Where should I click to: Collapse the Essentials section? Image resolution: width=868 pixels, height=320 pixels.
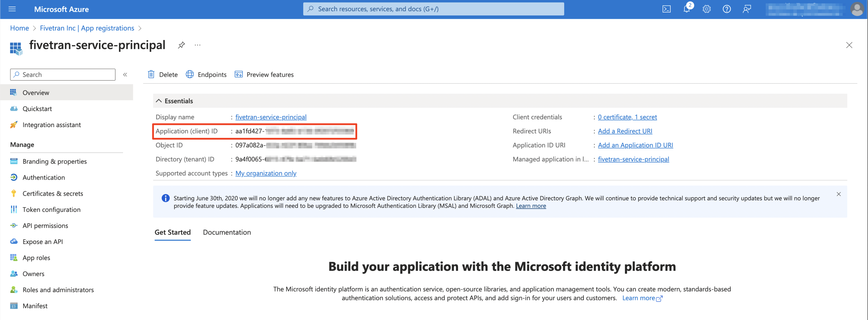tap(159, 101)
